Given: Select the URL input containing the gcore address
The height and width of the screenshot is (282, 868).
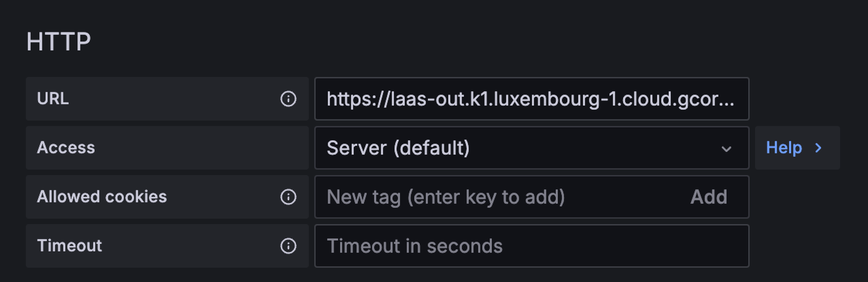Looking at the screenshot, I should (531, 99).
